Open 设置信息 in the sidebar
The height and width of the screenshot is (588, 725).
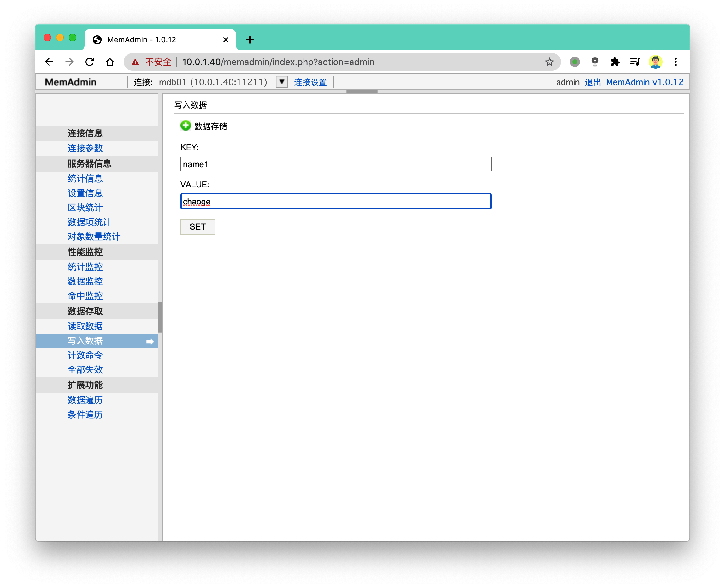85,193
